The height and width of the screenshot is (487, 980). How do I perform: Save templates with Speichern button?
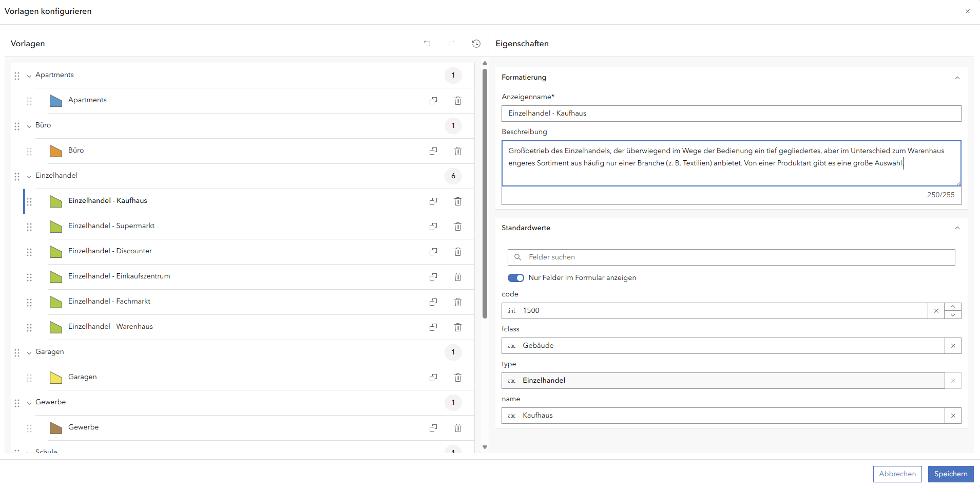pos(951,474)
